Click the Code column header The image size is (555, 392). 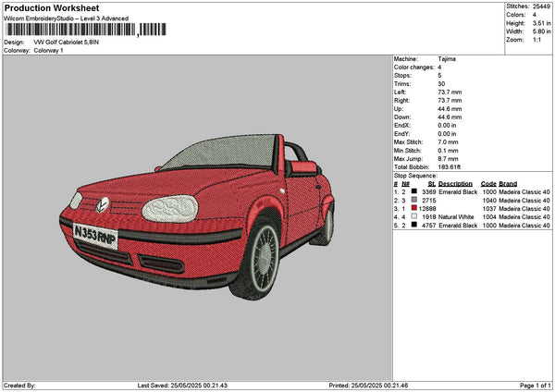click(488, 184)
